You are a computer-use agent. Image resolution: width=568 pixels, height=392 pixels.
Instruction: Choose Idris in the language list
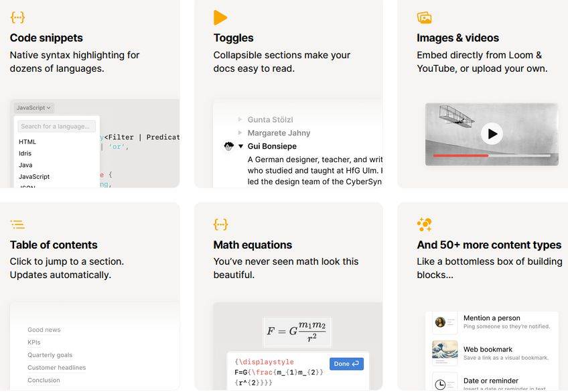[25, 153]
